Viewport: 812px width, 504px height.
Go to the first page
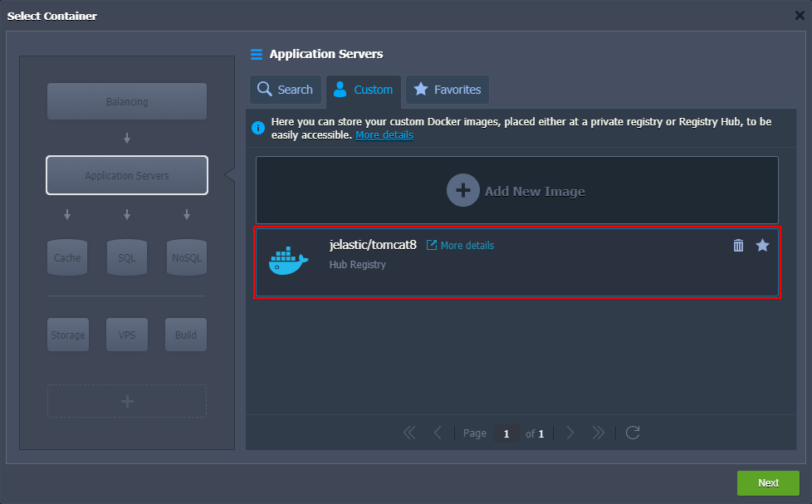409,433
